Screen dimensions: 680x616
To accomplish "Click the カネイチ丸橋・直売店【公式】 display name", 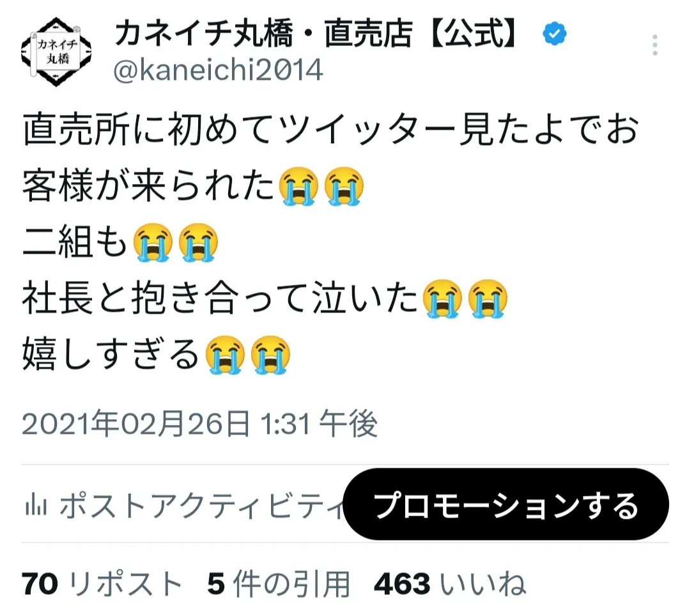I will pos(316,34).
